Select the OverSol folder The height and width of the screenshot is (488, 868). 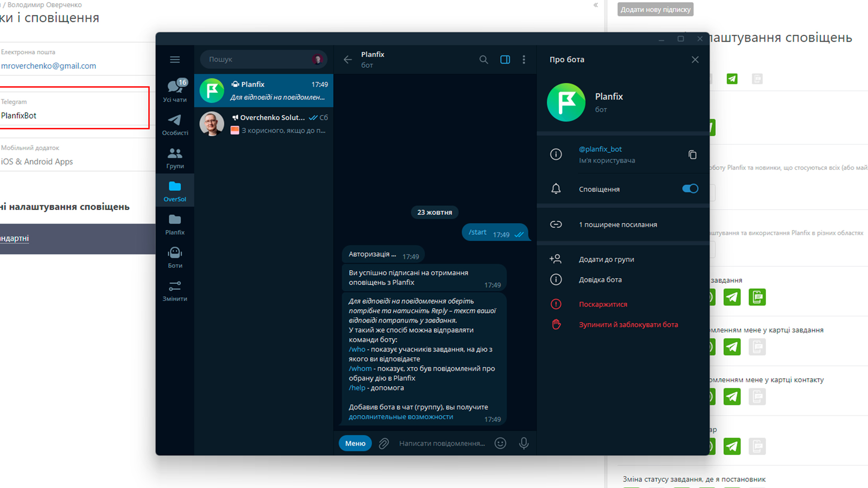[x=175, y=191]
